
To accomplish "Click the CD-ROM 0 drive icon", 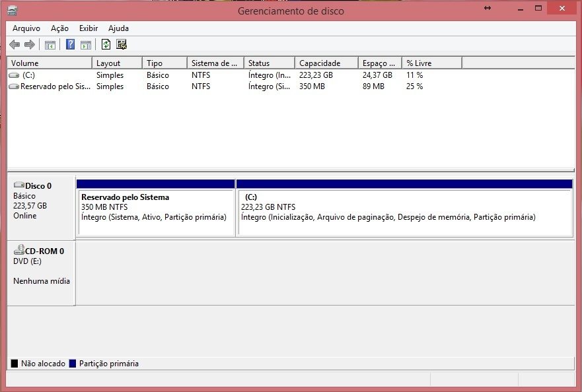I will coord(19,250).
